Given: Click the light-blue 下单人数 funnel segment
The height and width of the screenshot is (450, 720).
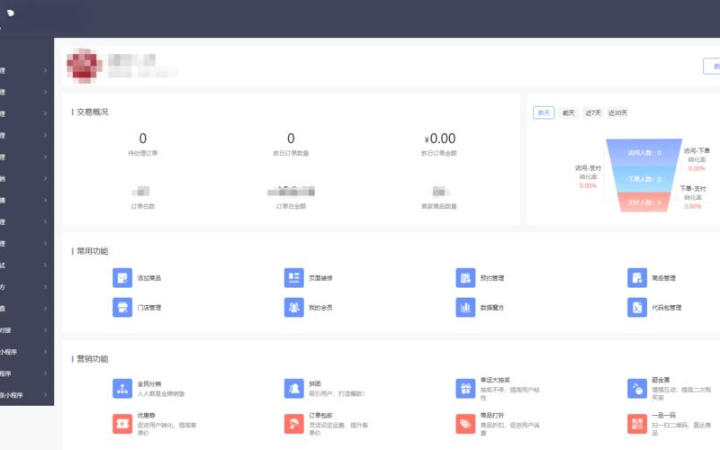Looking at the screenshot, I should tap(644, 179).
